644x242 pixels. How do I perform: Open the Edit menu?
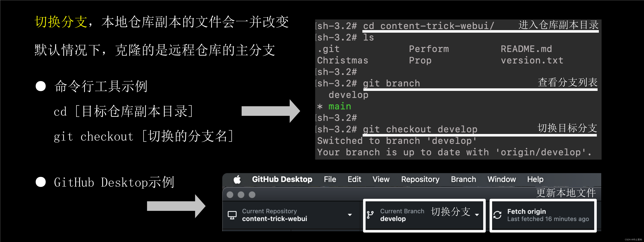click(354, 179)
